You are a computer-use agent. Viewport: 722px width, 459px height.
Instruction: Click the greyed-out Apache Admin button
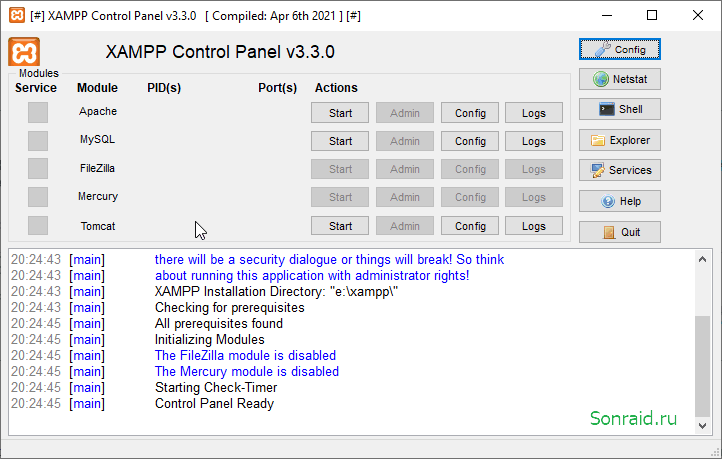click(405, 113)
